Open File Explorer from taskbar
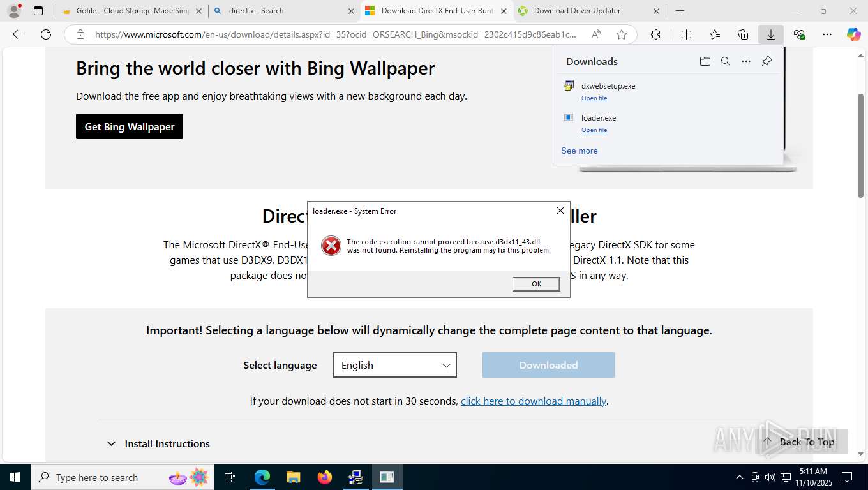The height and width of the screenshot is (490, 868). [293, 477]
